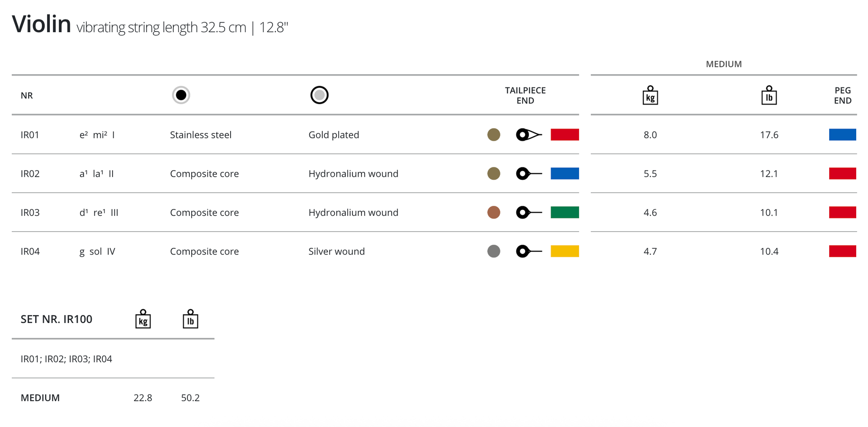Image resolution: width=868 pixels, height=427 pixels.
Task: Click the lb icon beside SET NR. IR100
Action: [190, 319]
